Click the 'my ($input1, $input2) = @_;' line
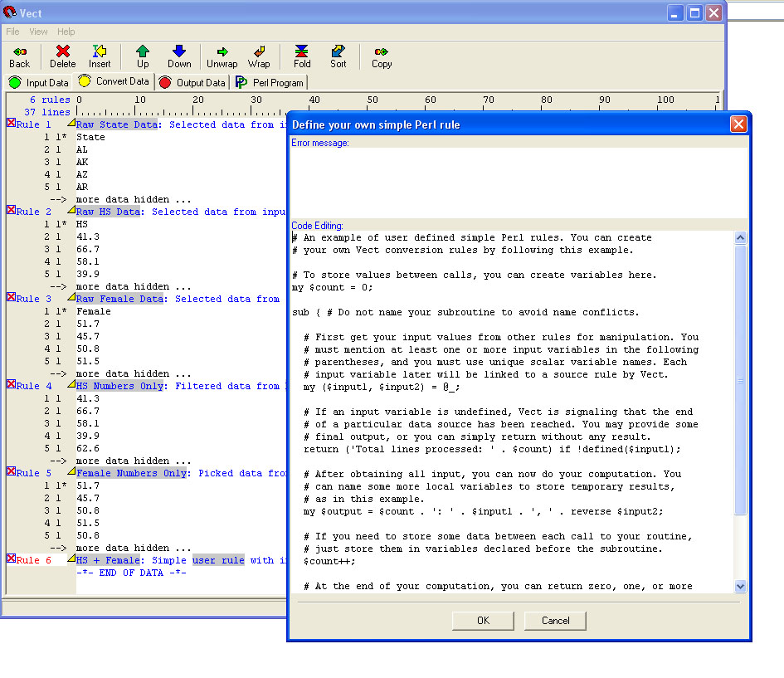This screenshot has width=784, height=678. (382, 387)
